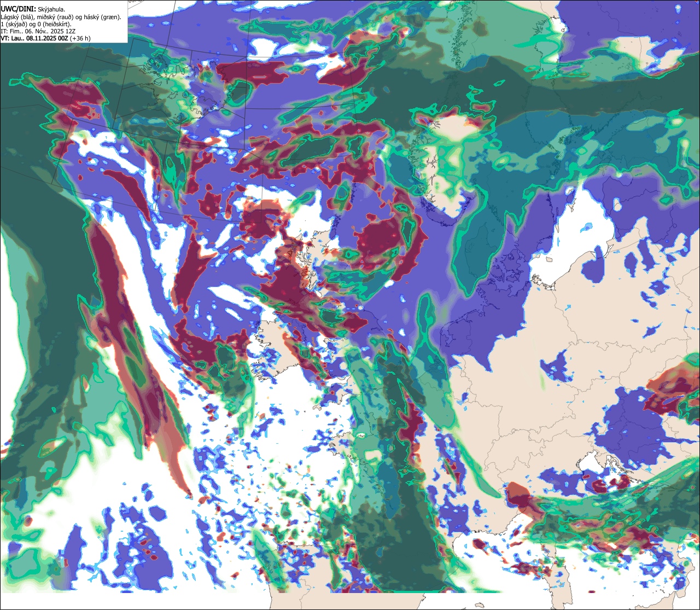The width and height of the screenshot is (700, 610).
Task: Click the "1 (skýjað) og 0 (heiðskírt)." line
Action: [x=36, y=24]
